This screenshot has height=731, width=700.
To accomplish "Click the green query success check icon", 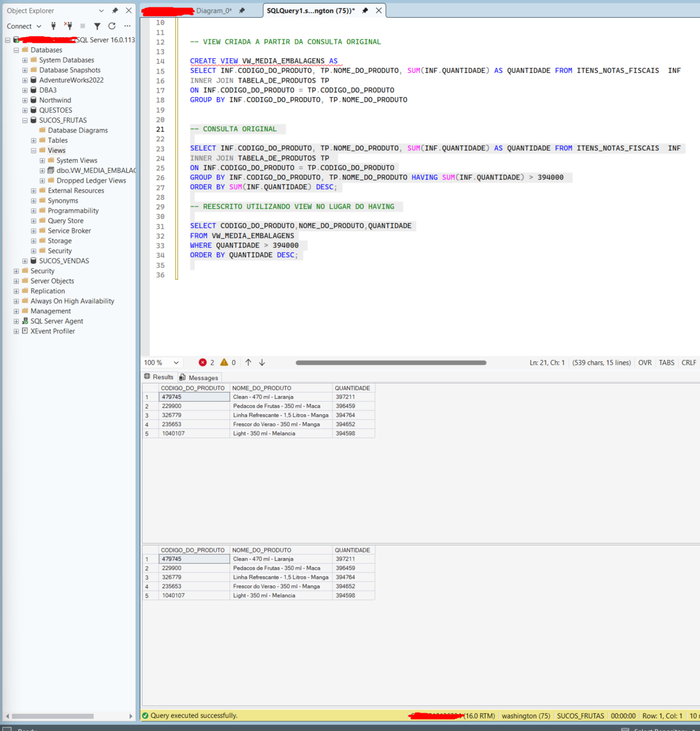I will (x=145, y=716).
